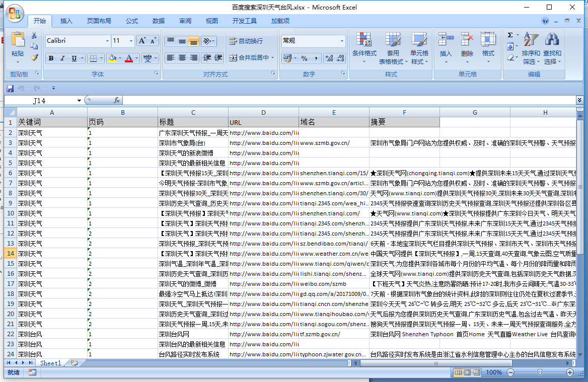Increase font size with the large A icon
Viewport: 588px width, 382px height.
pos(142,40)
